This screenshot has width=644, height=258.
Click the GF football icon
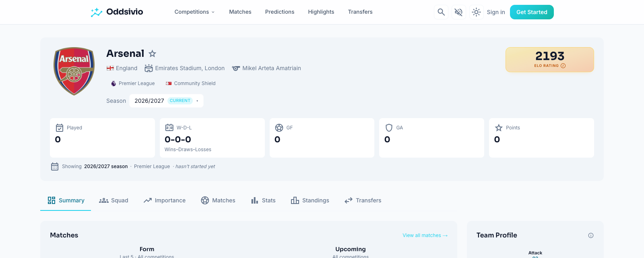(279, 128)
